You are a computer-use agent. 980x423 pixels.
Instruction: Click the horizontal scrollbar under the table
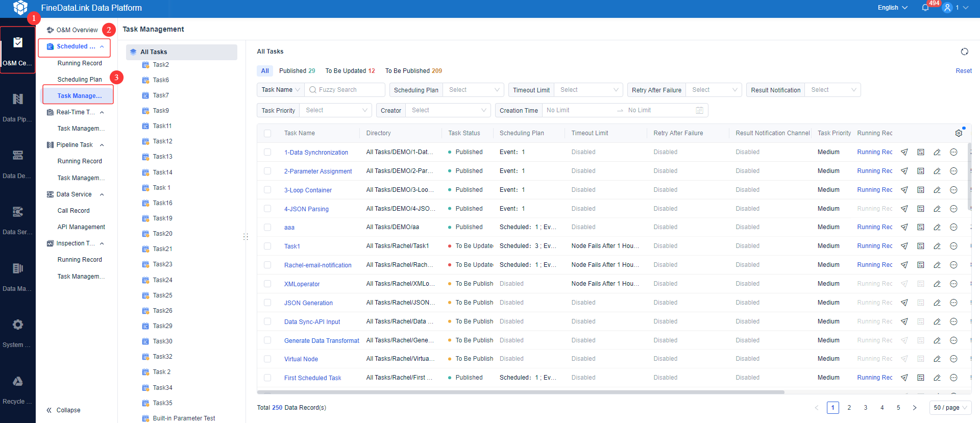pos(521,392)
